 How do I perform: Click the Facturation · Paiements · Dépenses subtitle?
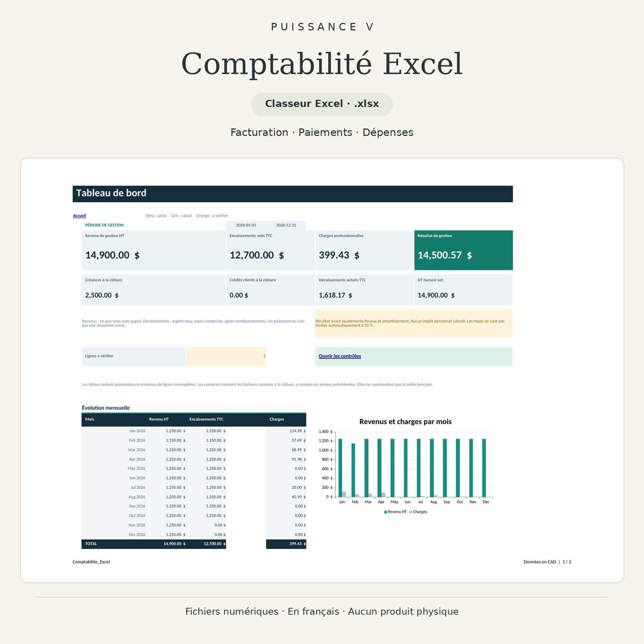pos(322,133)
